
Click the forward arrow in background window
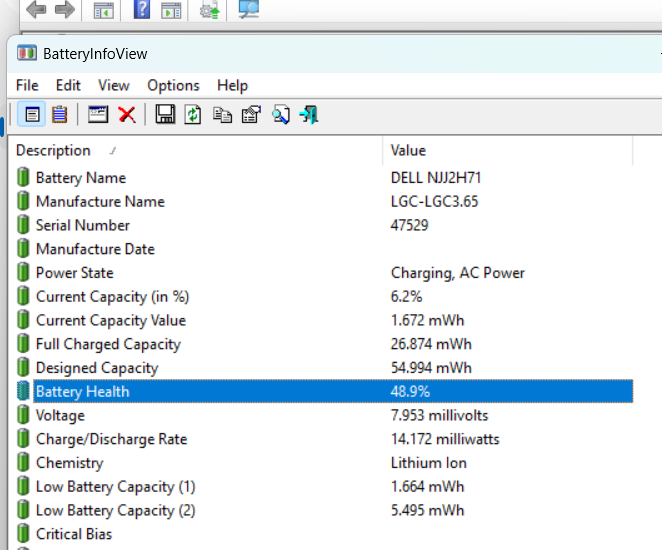pyautogui.click(x=65, y=10)
